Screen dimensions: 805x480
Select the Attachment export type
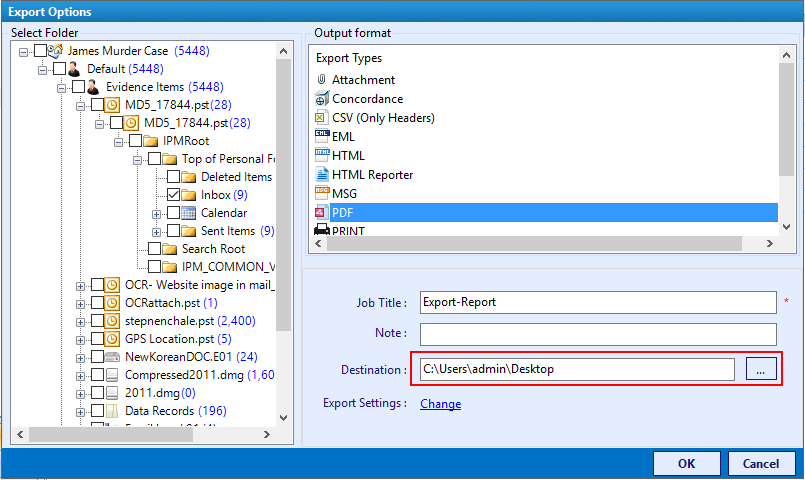363,80
